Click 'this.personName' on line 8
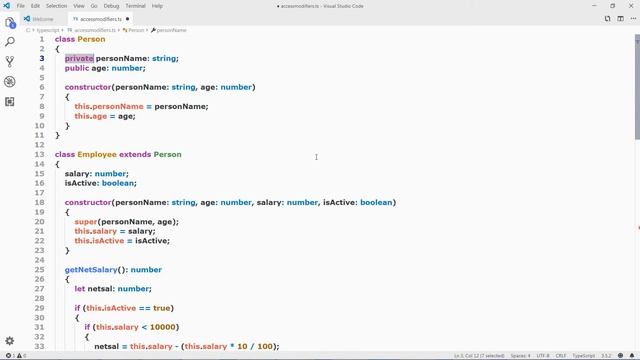This screenshot has width=640, height=360. [109, 107]
